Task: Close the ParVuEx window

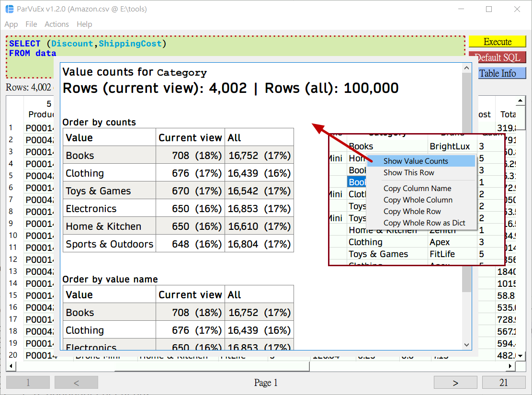Action: click(517, 9)
